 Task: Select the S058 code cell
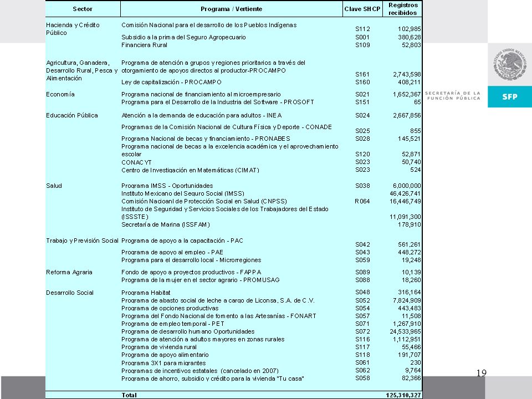tap(362, 378)
